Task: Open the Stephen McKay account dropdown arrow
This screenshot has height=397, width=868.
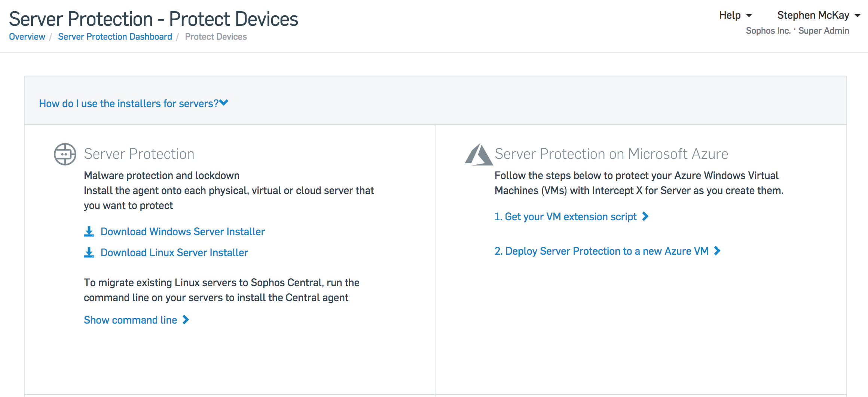Action: tap(858, 16)
